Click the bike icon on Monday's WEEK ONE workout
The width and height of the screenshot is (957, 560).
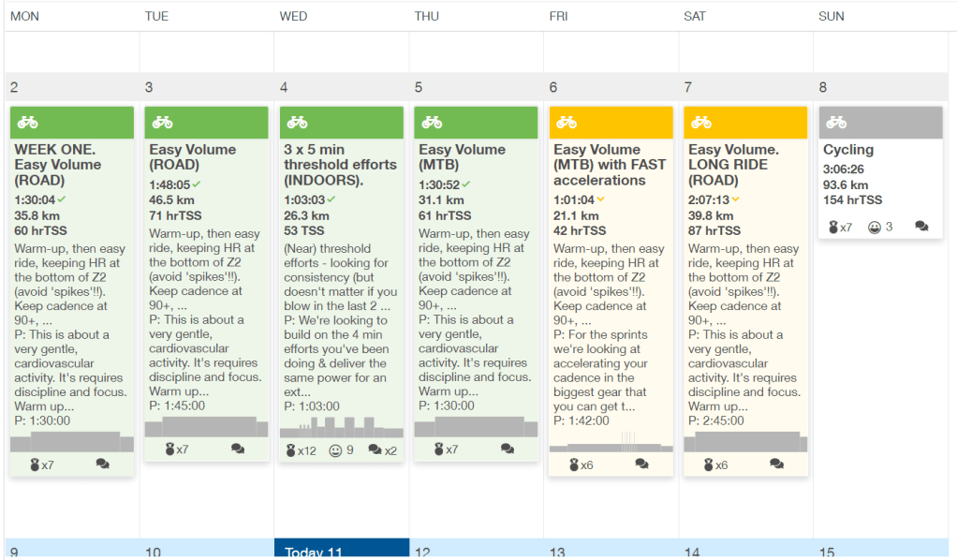28,123
